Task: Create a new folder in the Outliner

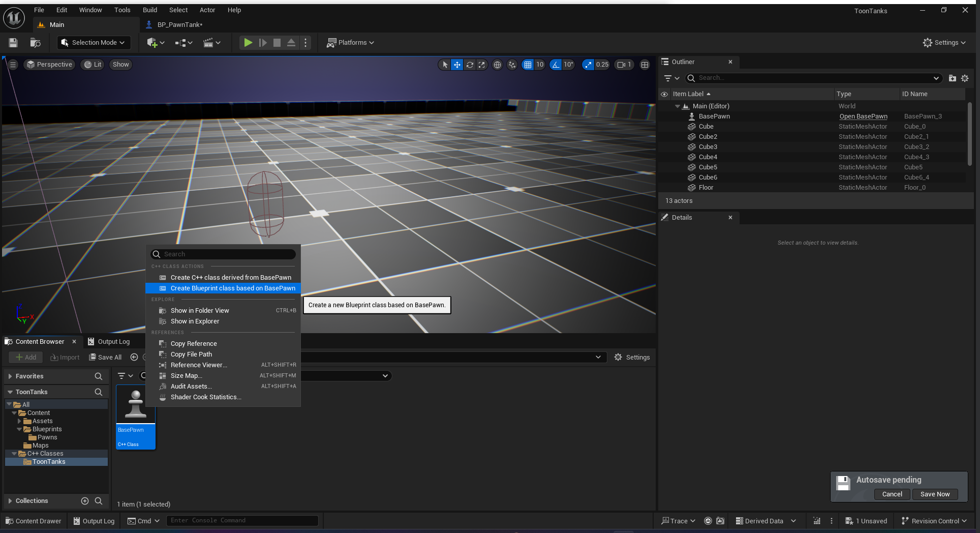Action: (952, 78)
